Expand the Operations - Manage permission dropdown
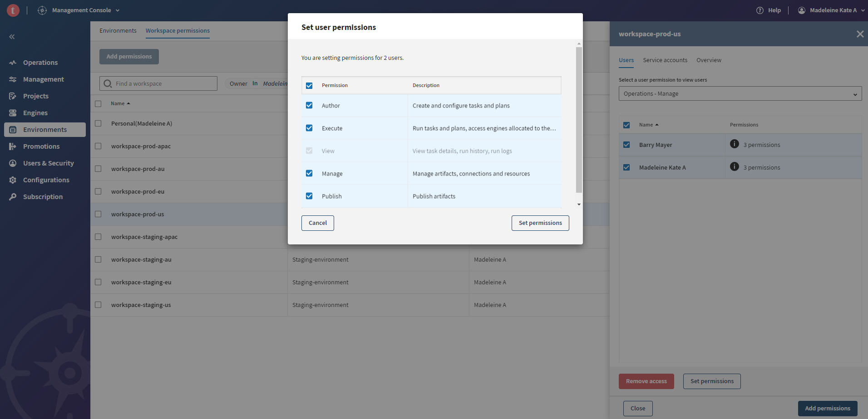The width and height of the screenshot is (868, 419). (740, 94)
